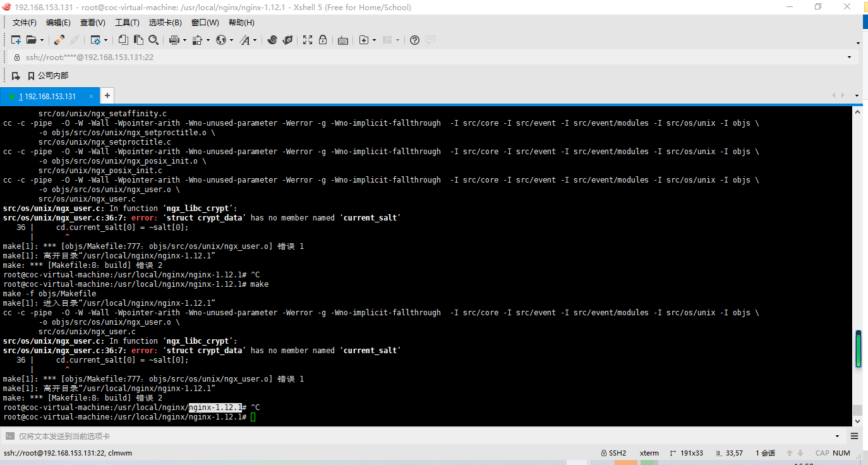Viewport: 868px width, 465px height.
Task: Click the first 'current_salt' error message line
Action: (202, 218)
